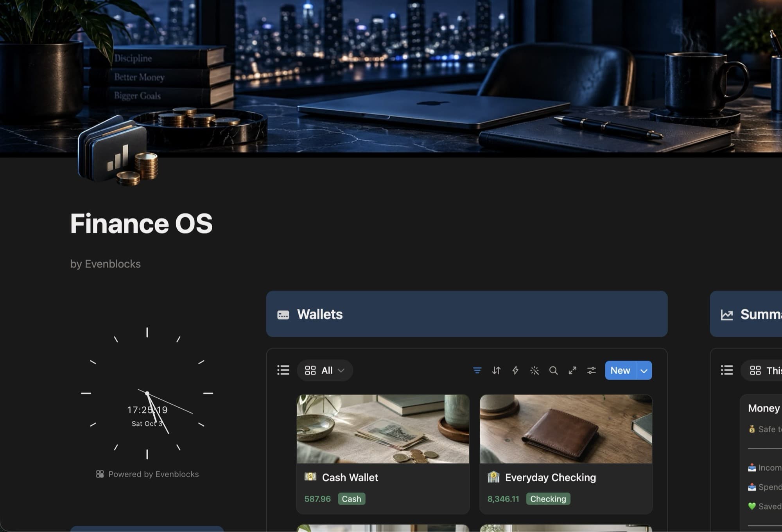Screen dimensions: 782x532
Task: Open search in the Wallets database
Action: (553, 370)
